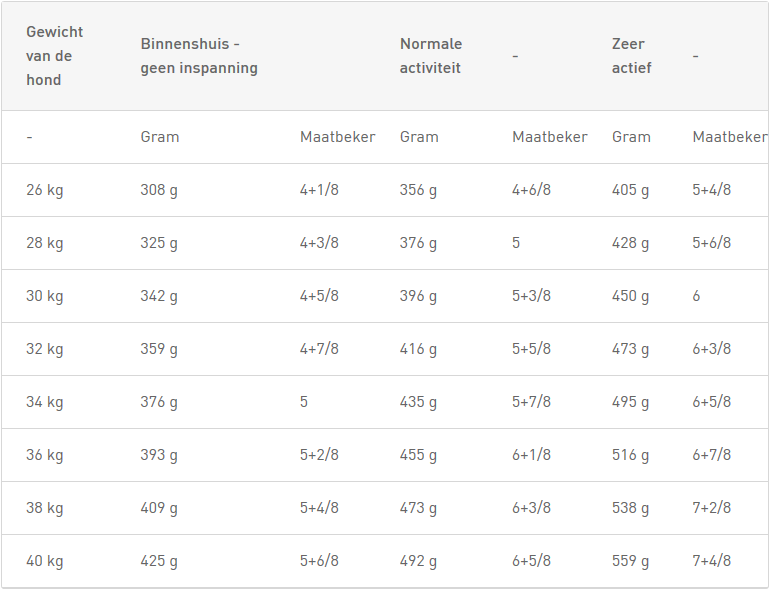This screenshot has width=771, height=591.
Task: Select the 36 kg weight cell
Action: click(45, 455)
